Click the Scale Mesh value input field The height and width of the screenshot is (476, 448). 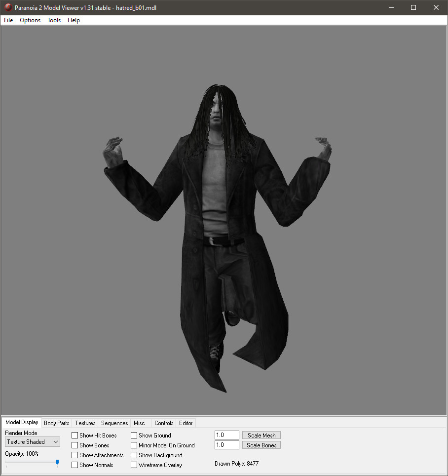click(x=227, y=436)
